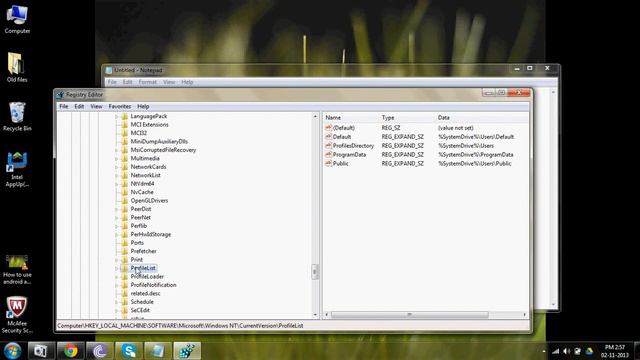Select the MCI Extensions key
This screenshot has height=360, width=640.
tap(149, 125)
